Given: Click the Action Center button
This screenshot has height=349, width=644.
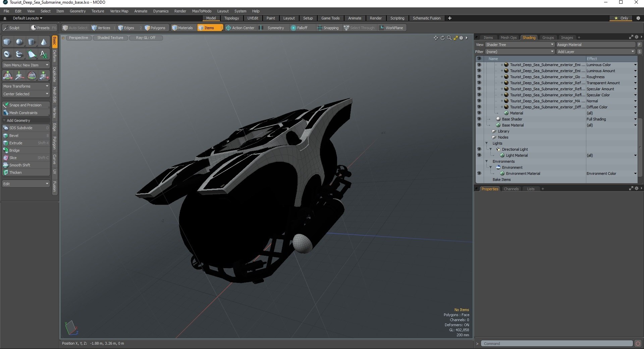Looking at the screenshot, I should [x=240, y=28].
